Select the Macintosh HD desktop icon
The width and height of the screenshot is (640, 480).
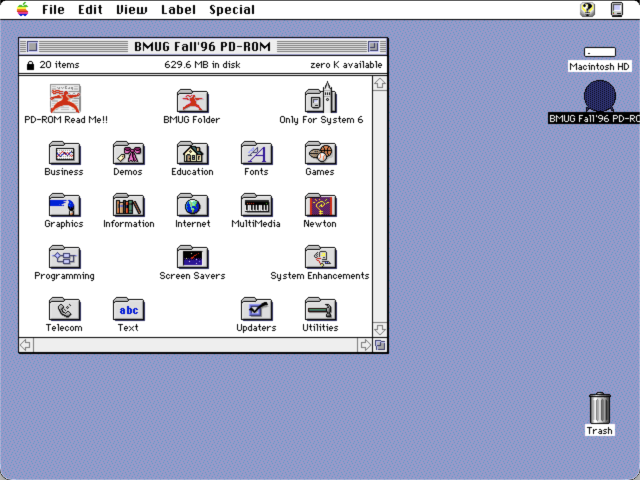pos(600,52)
